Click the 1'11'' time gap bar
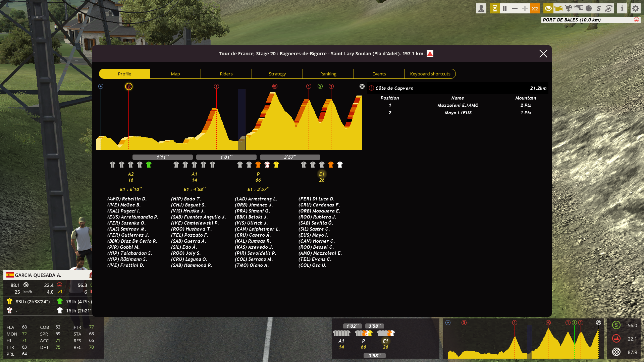The height and width of the screenshot is (362, 644). point(163,157)
